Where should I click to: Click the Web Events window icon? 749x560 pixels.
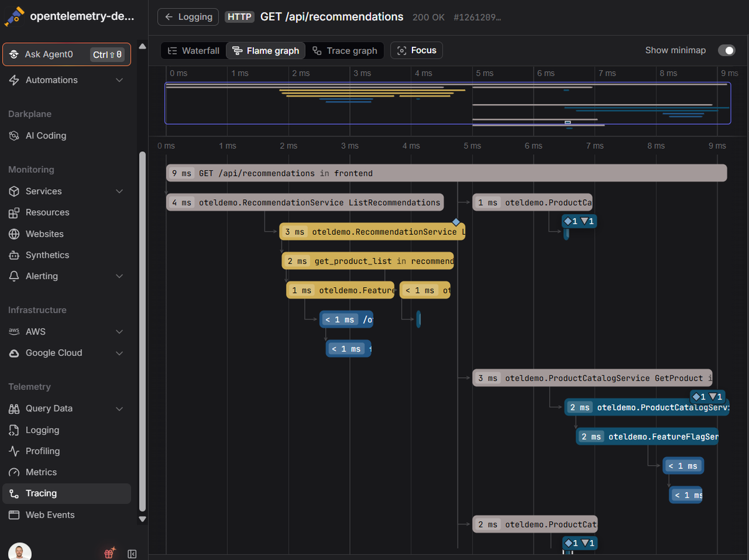(x=14, y=515)
